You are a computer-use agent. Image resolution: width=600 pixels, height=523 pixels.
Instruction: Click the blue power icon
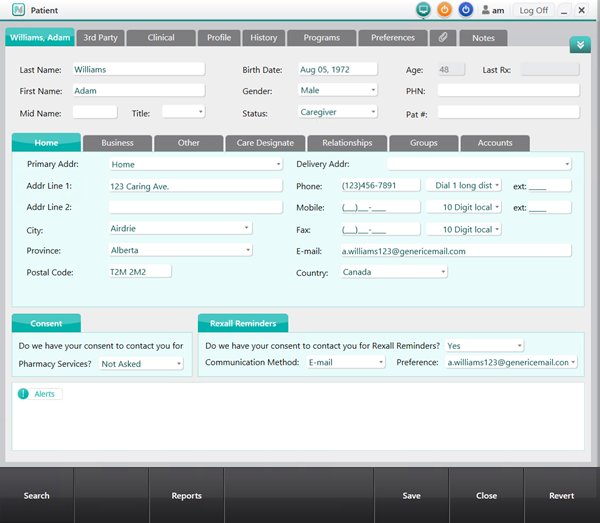pyautogui.click(x=466, y=10)
